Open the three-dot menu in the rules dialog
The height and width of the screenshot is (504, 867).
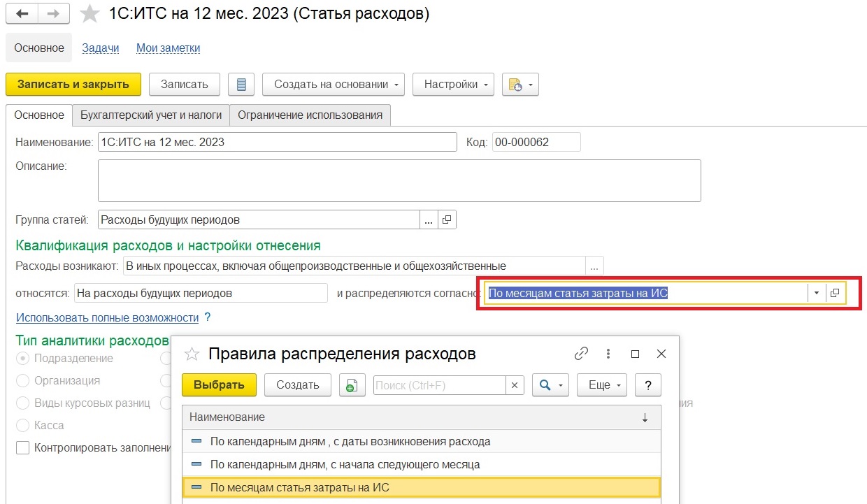(608, 354)
